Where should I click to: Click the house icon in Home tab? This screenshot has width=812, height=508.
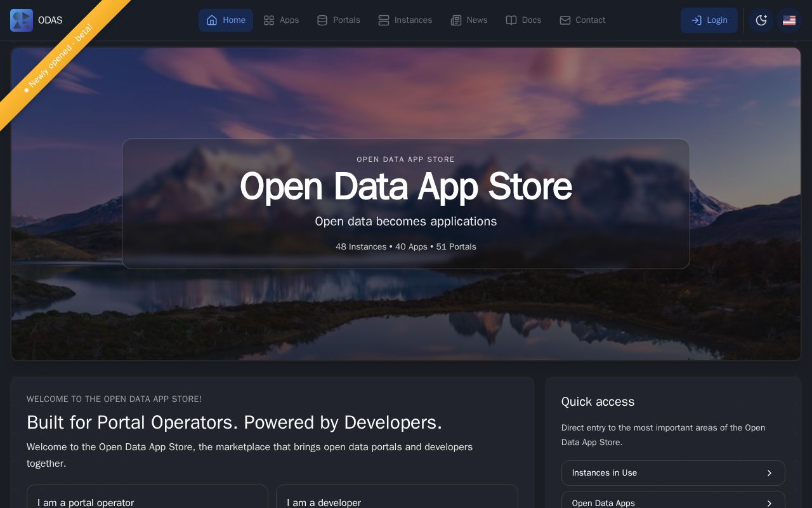[212, 20]
